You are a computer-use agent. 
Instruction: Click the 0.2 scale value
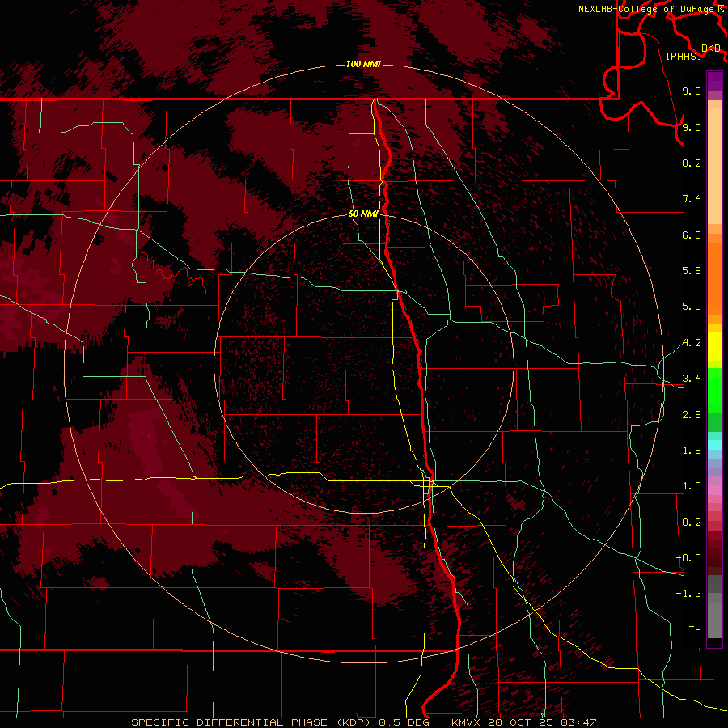(x=692, y=523)
